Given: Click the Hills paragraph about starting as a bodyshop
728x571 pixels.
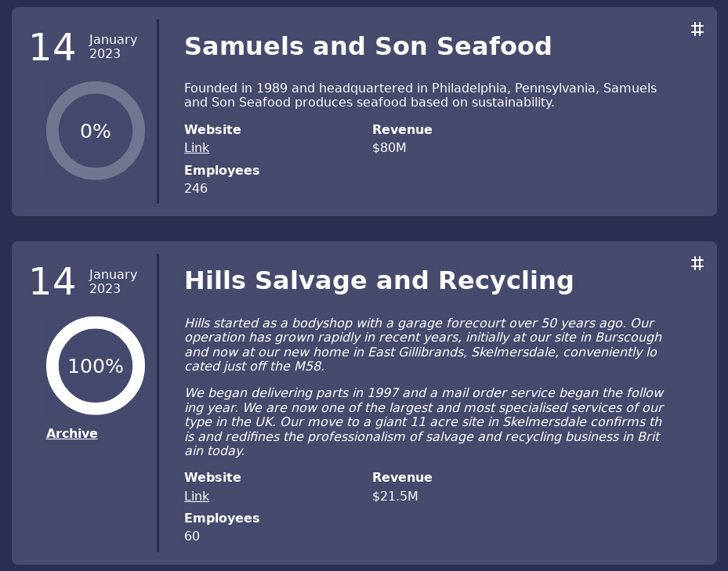Looking at the screenshot, I should click(423, 345).
